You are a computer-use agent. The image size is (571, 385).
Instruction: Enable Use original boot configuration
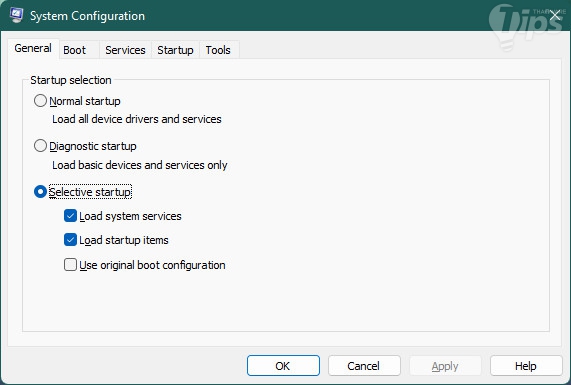coord(70,264)
